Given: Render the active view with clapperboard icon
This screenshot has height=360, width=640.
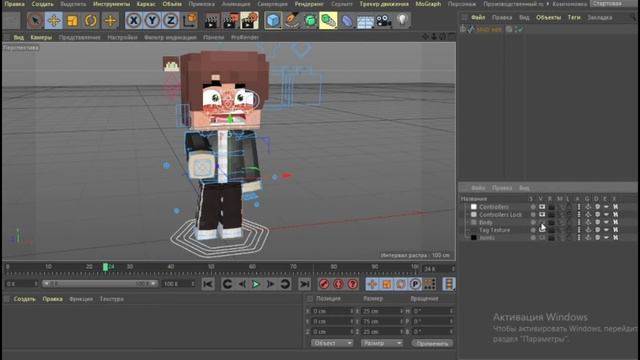Looking at the screenshot, I should pyautogui.click(x=212, y=20).
